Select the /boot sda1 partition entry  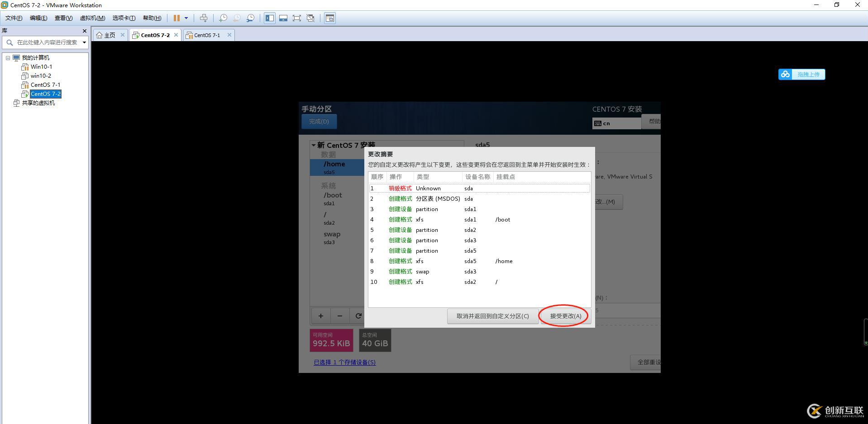coord(338,198)
